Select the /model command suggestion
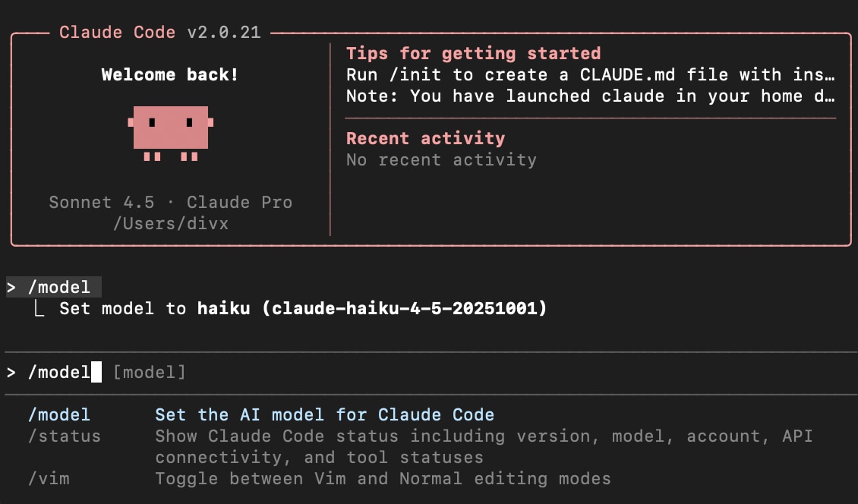Screen dimensions: 858x504 point(59,414)
